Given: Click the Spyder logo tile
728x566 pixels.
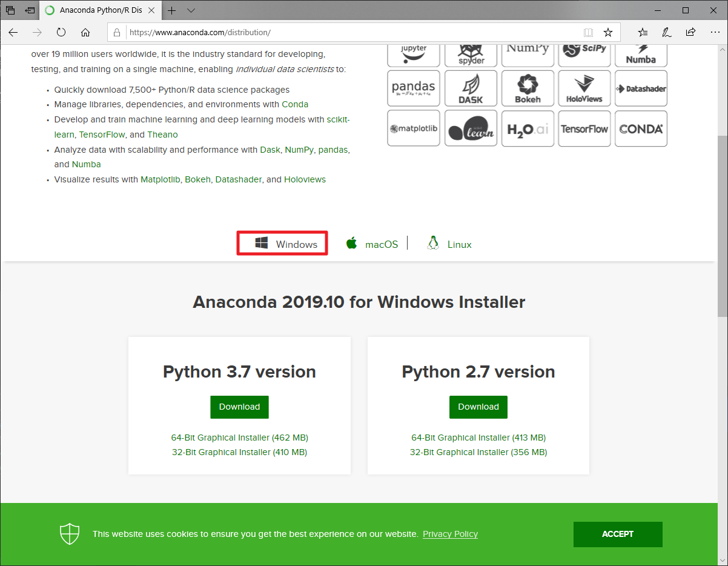Looking at the screenshot, I should pos(471,55).
